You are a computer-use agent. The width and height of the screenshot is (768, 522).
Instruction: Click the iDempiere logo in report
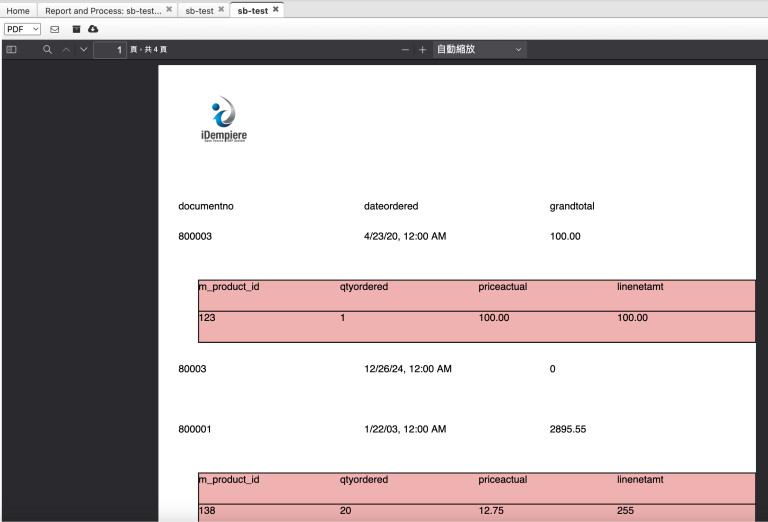(x=224, y=119)
